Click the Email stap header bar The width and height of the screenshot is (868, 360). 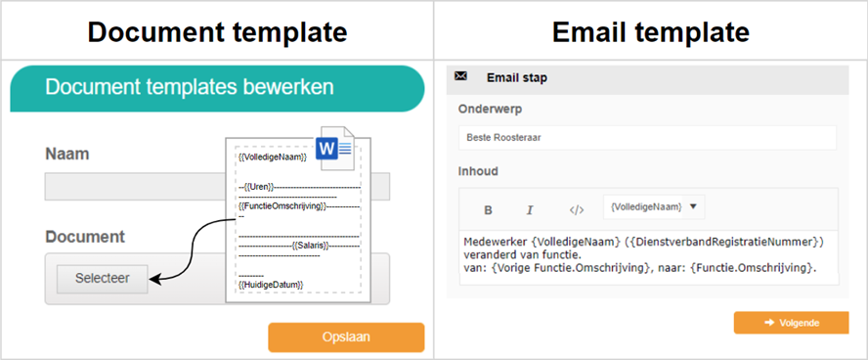tap(647, 77)
